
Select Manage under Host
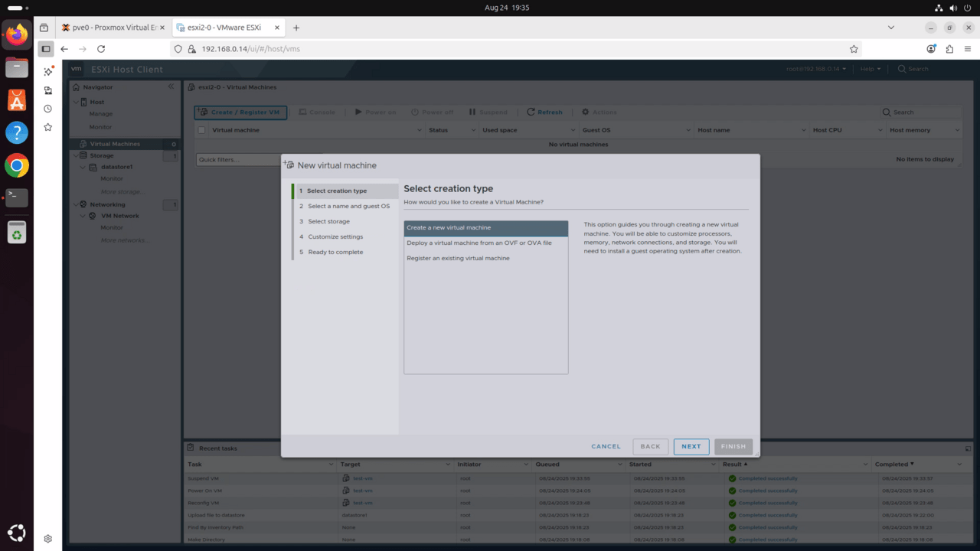pos(101,114)
